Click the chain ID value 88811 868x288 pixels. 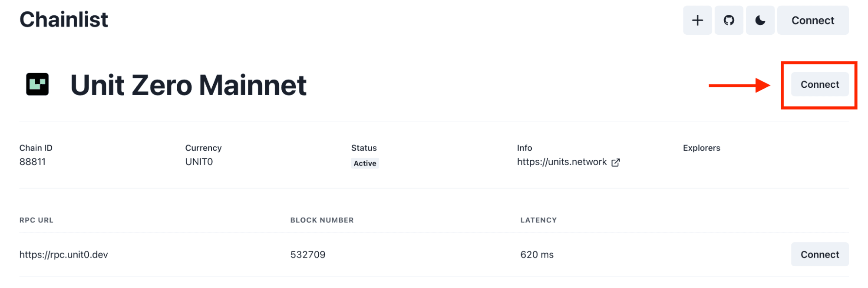pyautogui.click(x=33, y=162)
